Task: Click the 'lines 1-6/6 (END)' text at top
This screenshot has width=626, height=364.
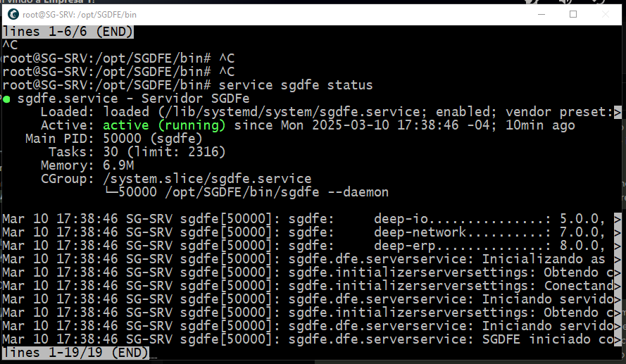Action: 68,32
